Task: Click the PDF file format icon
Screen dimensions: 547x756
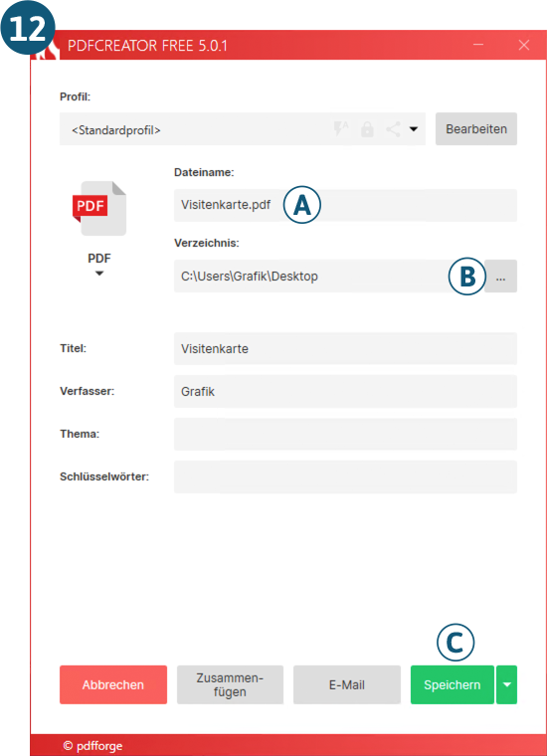Action: (x=99, y=208)
